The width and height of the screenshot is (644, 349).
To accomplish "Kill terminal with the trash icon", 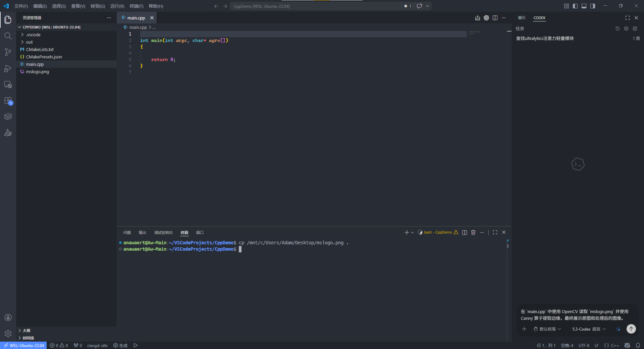I will [x=473, y=233].
